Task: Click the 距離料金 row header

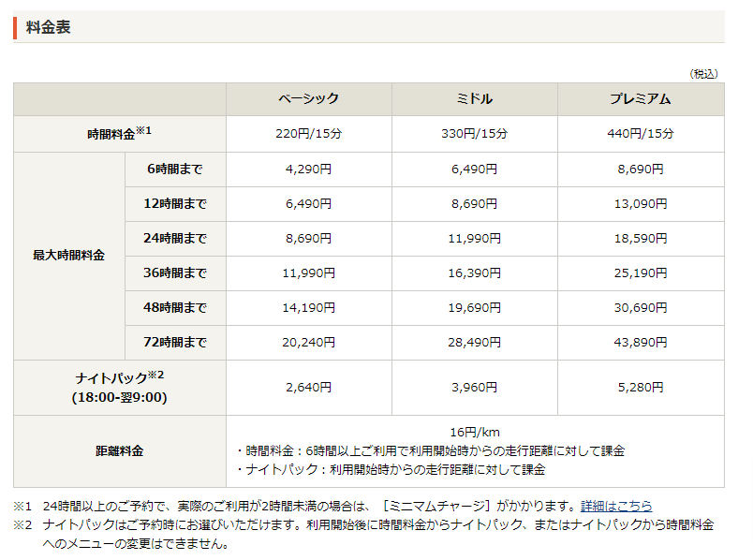Action: [x=119, y=450]
